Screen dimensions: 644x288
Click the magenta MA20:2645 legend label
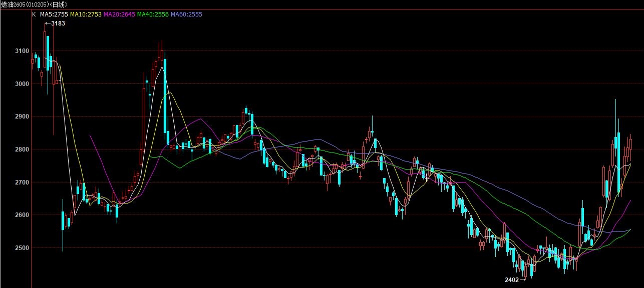119,14
